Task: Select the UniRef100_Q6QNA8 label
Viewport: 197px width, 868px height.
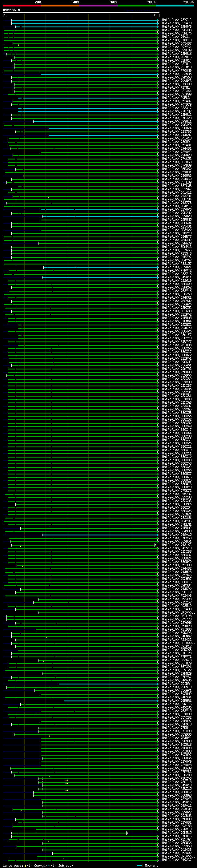Action: [176, 795]
